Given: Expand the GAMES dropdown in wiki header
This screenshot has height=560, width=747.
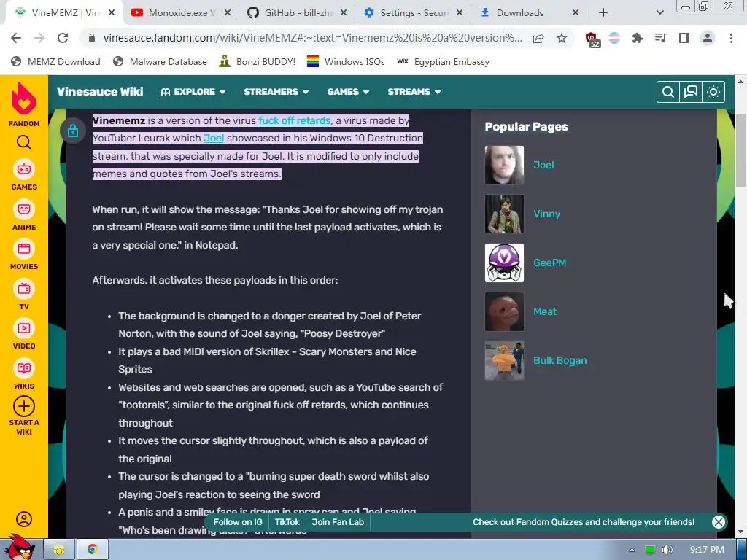Looking at the screenshot, I should click(x=348, y=92).
